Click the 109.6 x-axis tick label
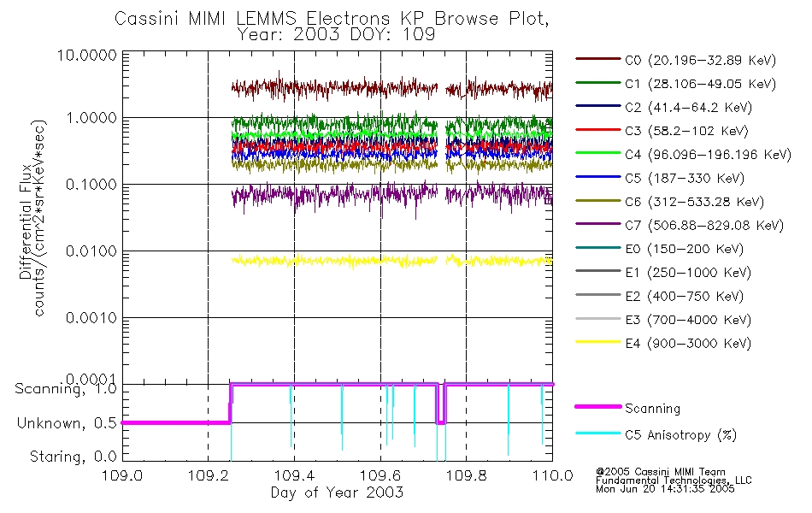 (x=380, y=475)
